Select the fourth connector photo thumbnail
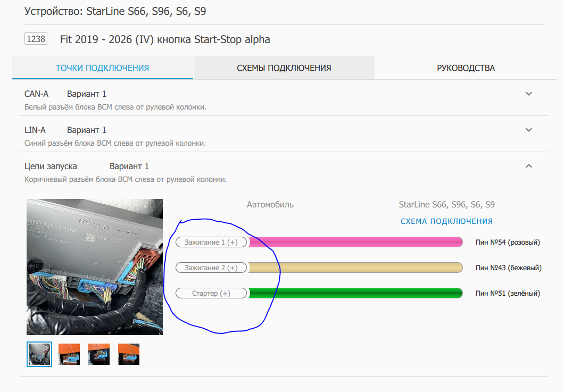The height and width of the screenshot is (392, 564). coord(129,354)
